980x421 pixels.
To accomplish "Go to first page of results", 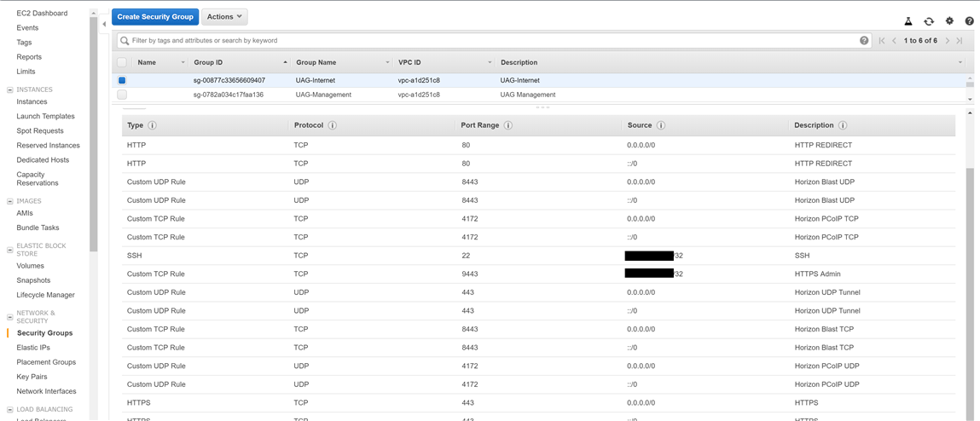I will [x=882, y=41].
